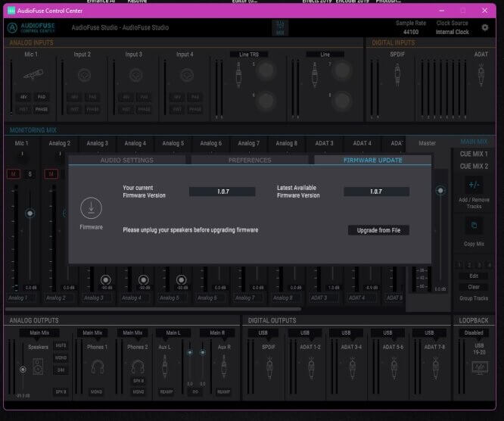Mute the Mic 1 monitoring channel

(x=13, y=174)
